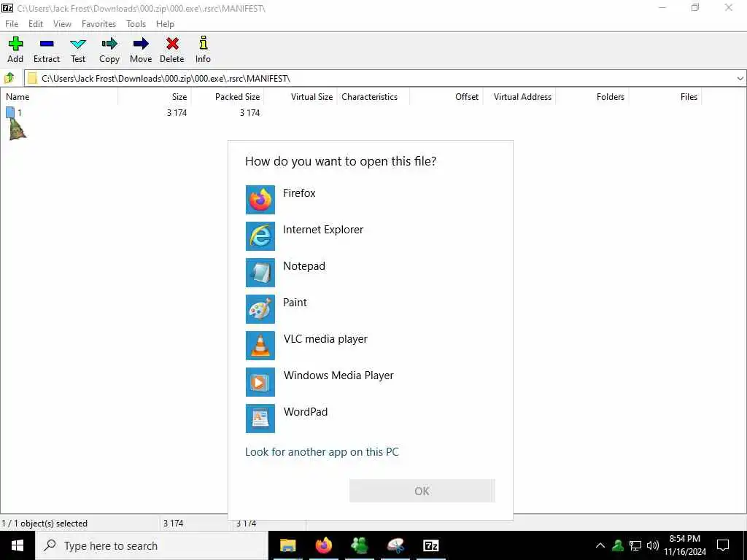Open the Tools menu
Image resolution: width=747 pixels, height=560 pixels.
[x=136, y=24]
